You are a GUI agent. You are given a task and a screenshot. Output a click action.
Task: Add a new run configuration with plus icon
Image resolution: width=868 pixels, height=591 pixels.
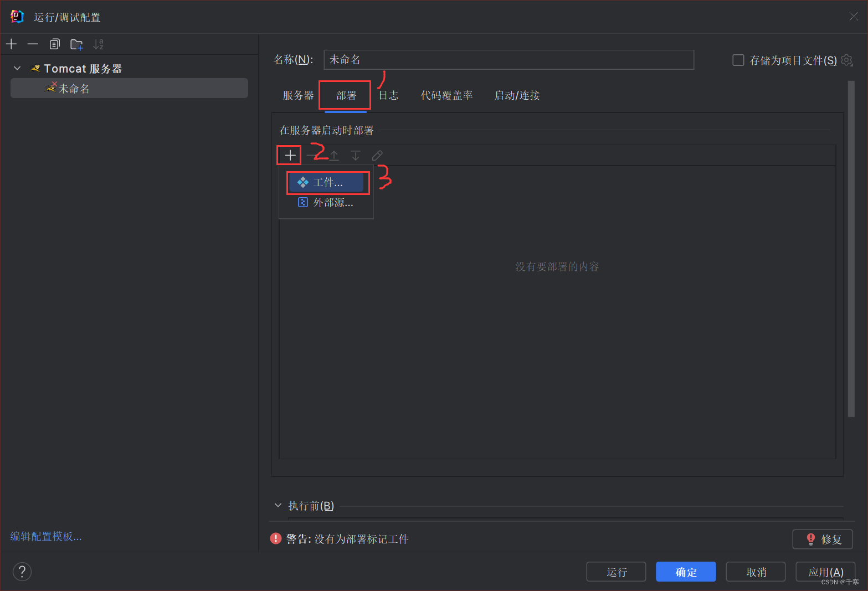pos(11,44)
